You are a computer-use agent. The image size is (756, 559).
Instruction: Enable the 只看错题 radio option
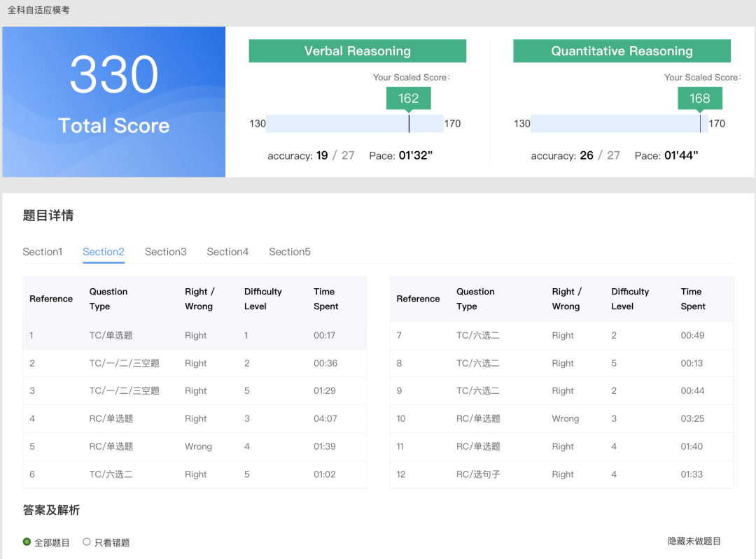(x=87, y=542)
